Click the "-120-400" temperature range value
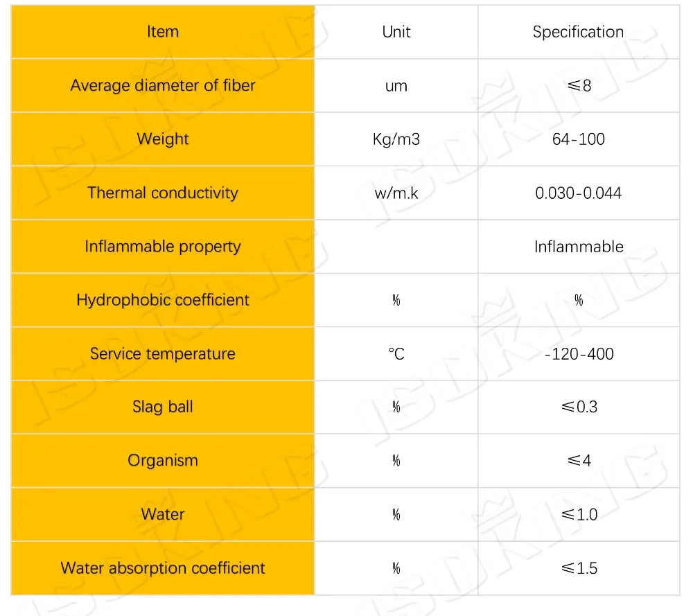Screen dimensions: 693x616 (x=578, y=354)
